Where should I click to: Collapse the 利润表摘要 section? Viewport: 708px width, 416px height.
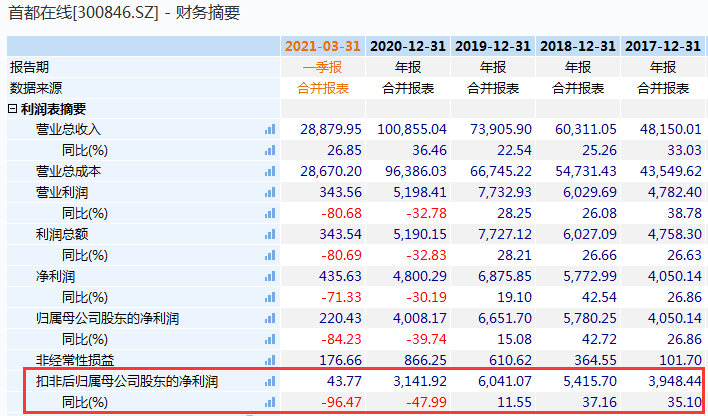click(x=13, y=109)
